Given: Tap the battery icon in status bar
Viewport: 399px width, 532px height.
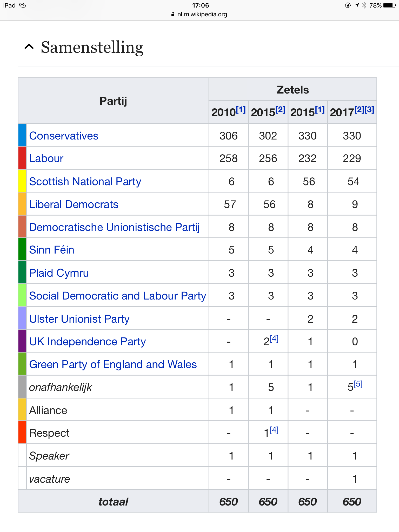Looking at the screenshot, I should point(389,5).
